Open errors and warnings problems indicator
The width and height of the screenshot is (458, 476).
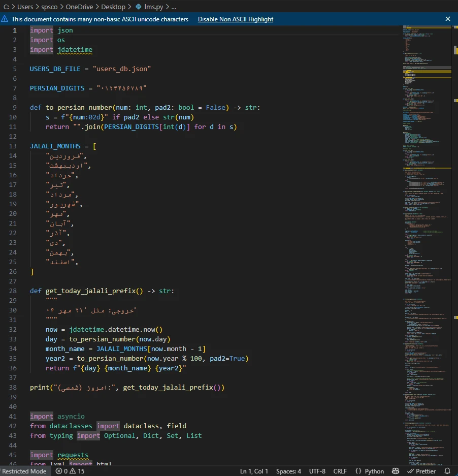coord(70,471)
